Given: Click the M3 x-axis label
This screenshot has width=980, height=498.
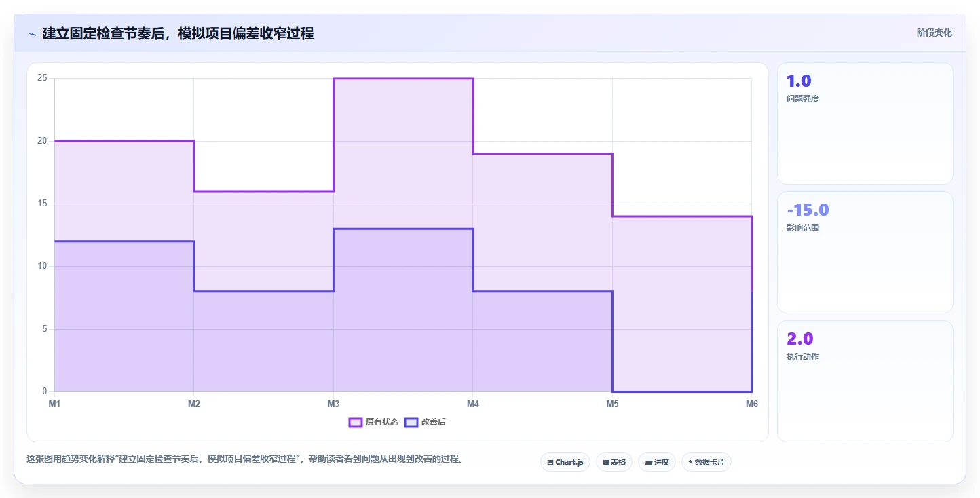Looking at the screenshot, I should click(333, 404).
